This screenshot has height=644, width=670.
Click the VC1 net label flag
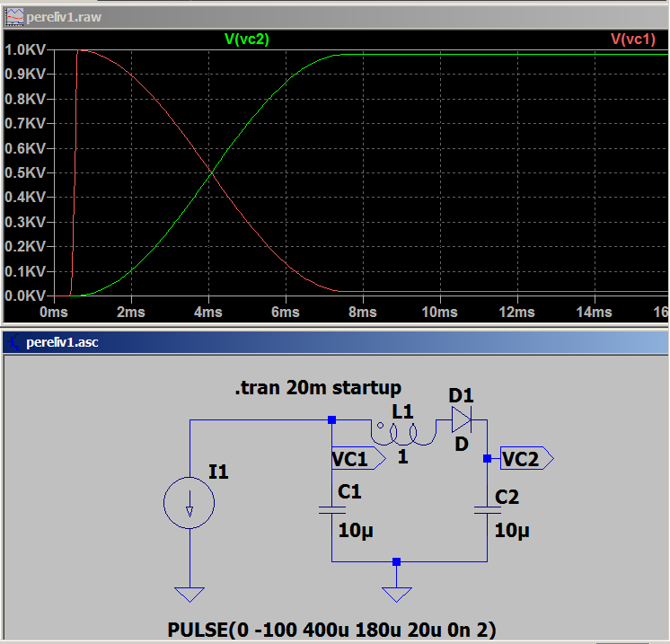tap(357, 459)
